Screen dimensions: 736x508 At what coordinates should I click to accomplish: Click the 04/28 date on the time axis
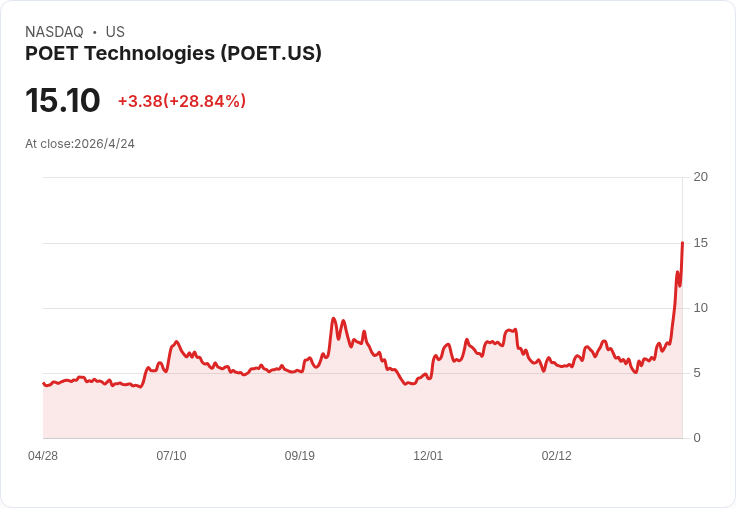click(x=43, y=456)
